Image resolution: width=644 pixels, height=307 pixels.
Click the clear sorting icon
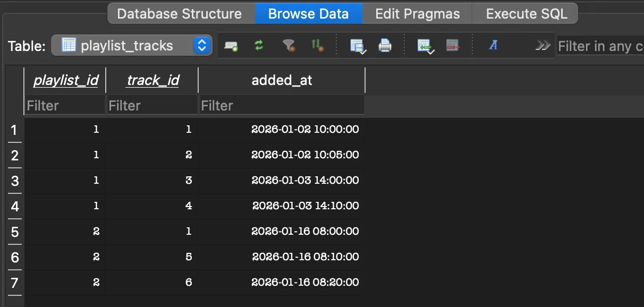pyautogui.click(x=317, y=46)
